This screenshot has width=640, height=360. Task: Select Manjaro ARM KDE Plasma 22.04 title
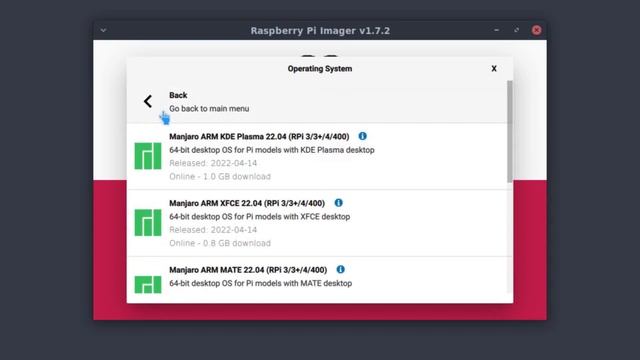[259, 136]
